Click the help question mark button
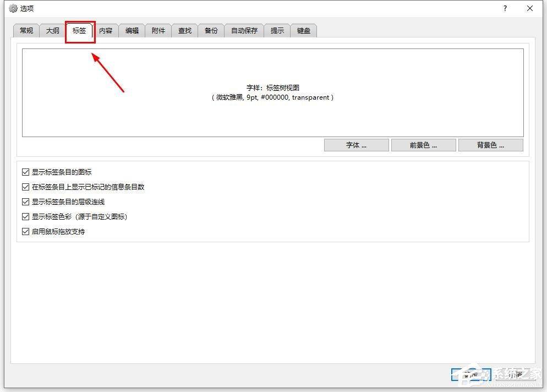 click(505, 8)
